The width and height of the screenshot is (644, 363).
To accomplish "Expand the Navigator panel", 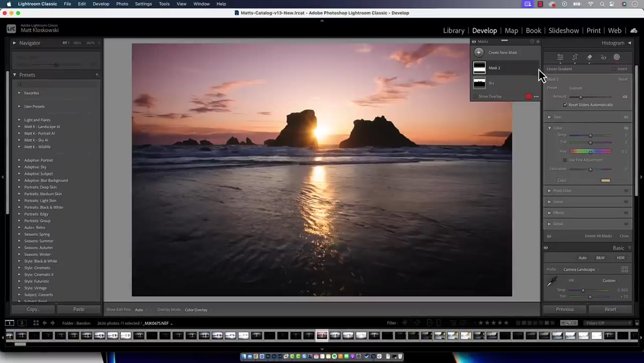I will pyautogui.click(x=14, y=43).
